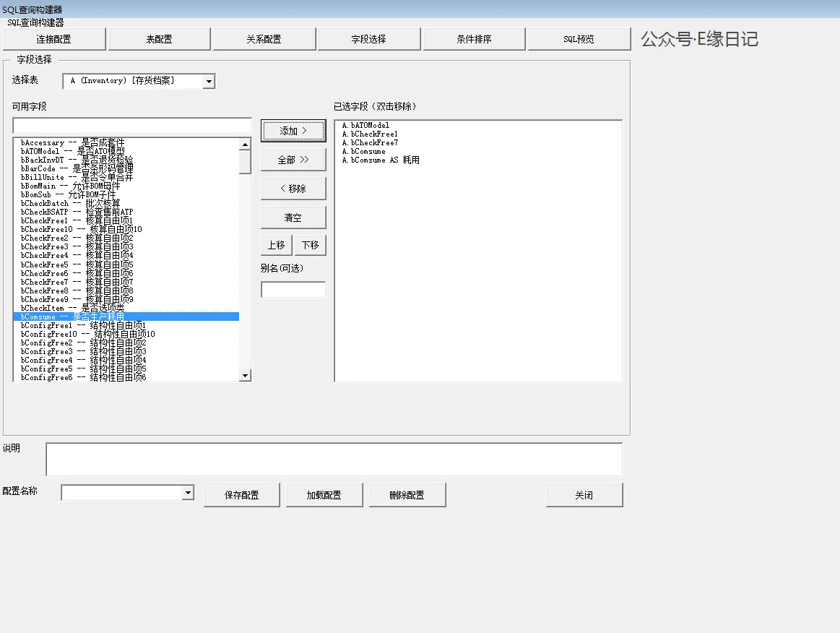840x633 pixels.
Task: Select bCheckFree10 field row
Action: 126,229
